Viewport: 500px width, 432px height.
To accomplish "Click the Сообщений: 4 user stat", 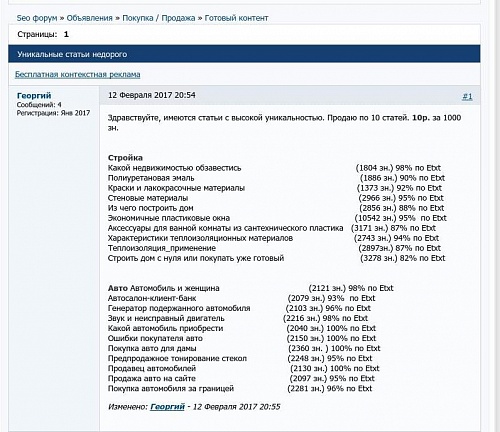I will [39, 105].
